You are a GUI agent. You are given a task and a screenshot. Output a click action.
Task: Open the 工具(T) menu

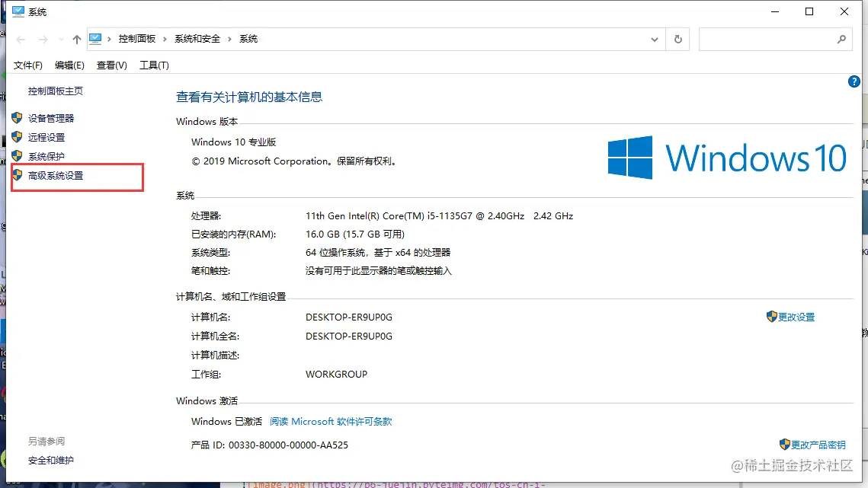pos(154,65)
